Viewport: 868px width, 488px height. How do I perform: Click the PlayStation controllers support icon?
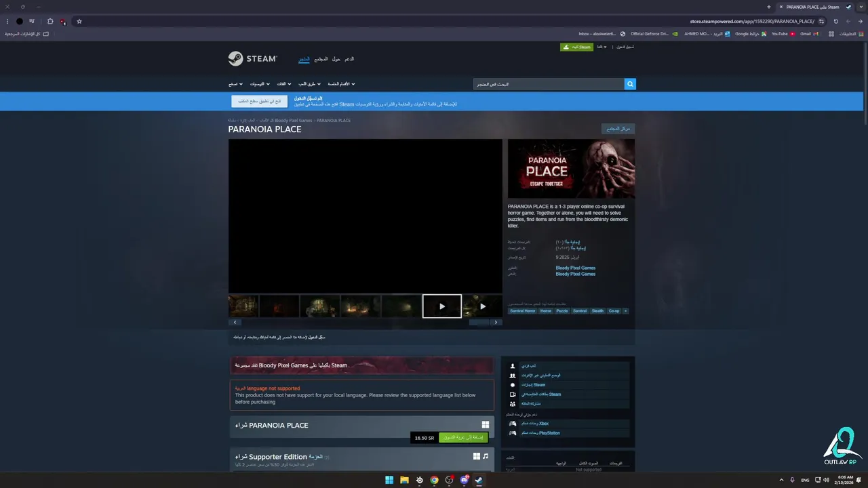513,433
